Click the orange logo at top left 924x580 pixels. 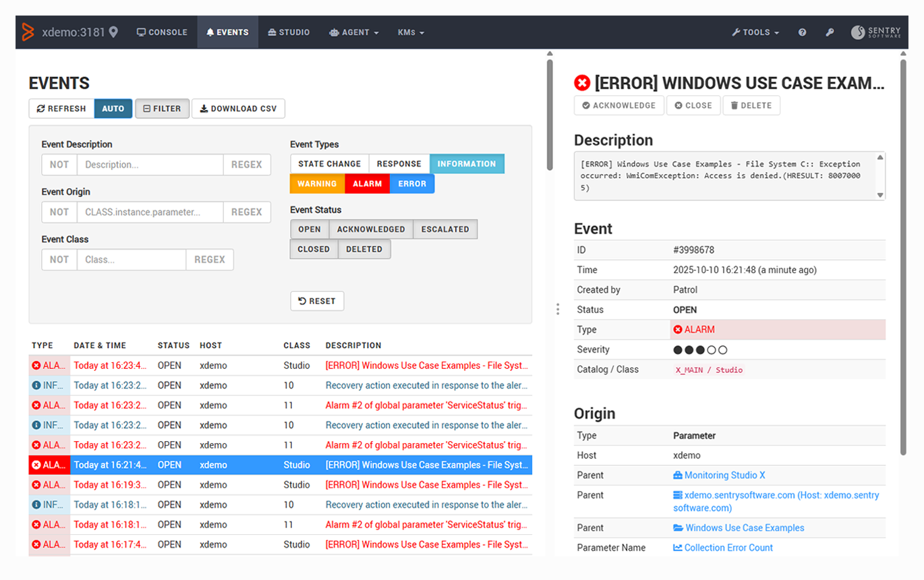click(x=28, y=32)
